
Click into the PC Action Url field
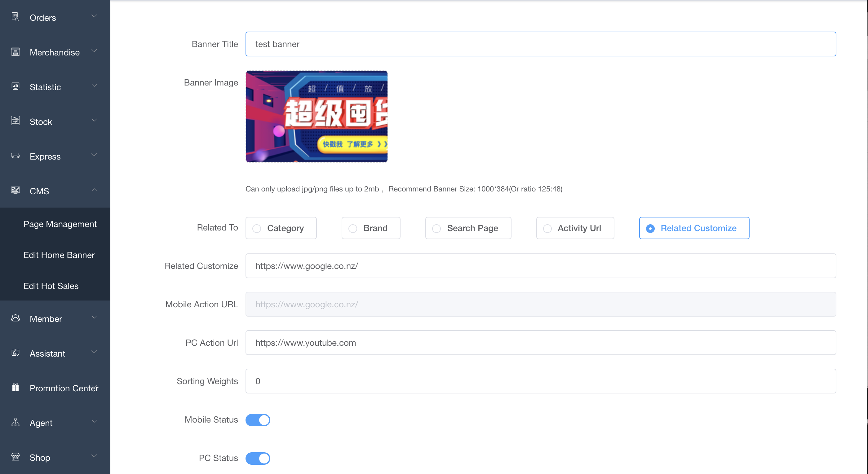point(540,343)
